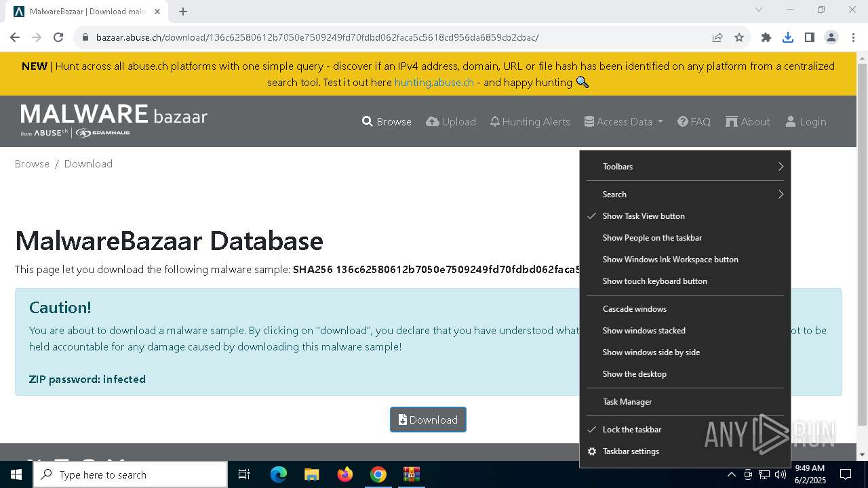Screen dimensions: 868x488
Task: Open the About page
Action: click(747, 121)
